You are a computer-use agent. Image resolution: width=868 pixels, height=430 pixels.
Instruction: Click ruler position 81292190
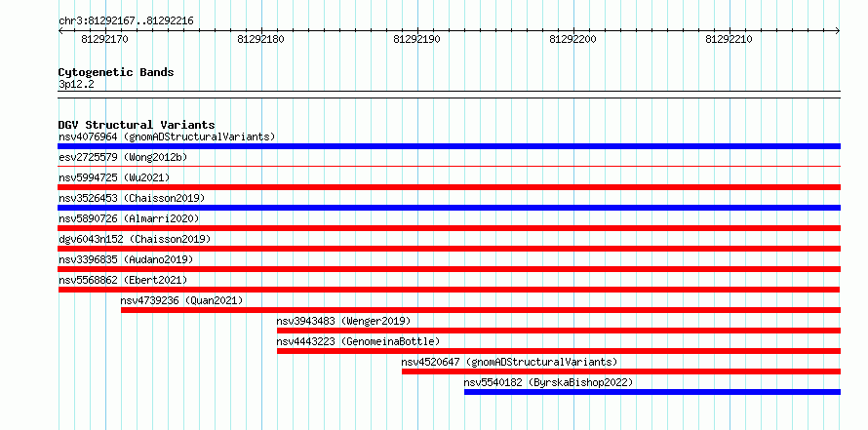click(416, 39)
